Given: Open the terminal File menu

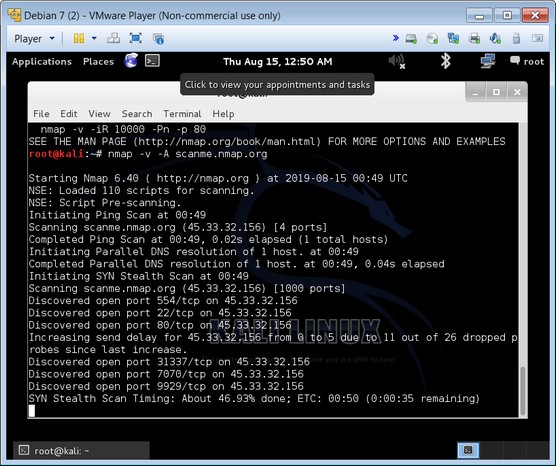Looking at the screenshot, I should (41, 114).
